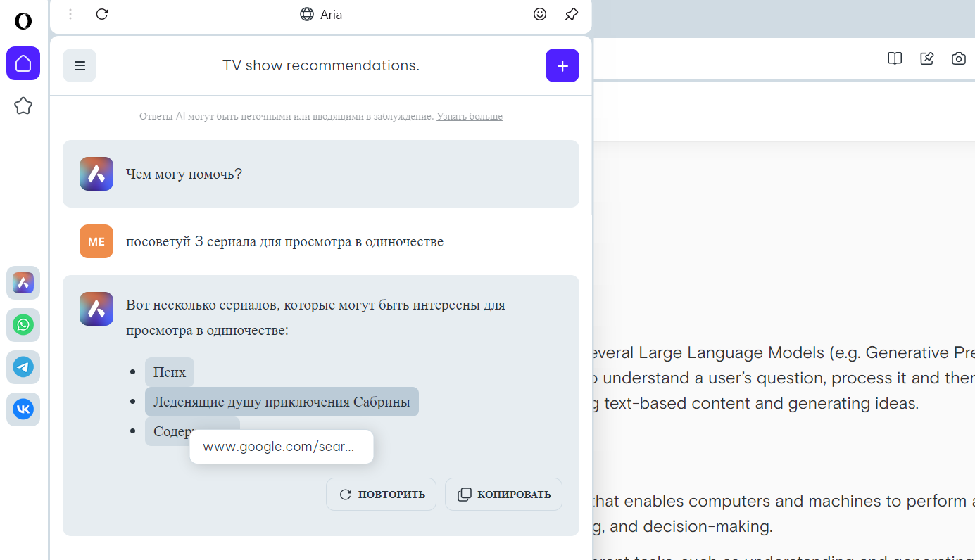
Task: Click the 'www.google.com/sear...' link tooltip
Action: 281,447
